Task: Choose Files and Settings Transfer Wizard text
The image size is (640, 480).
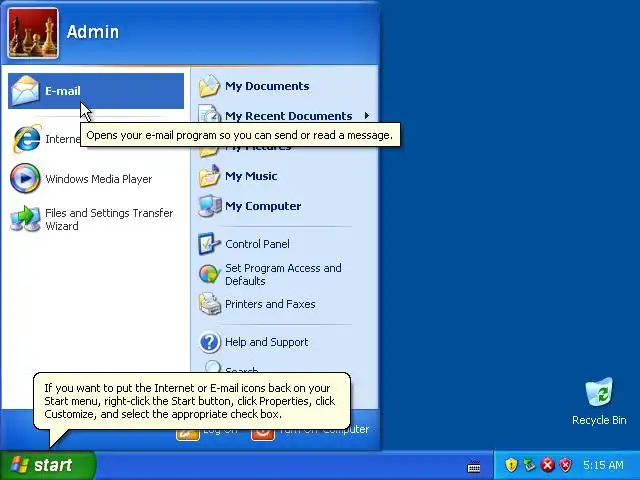Action: [x=109, y=219]
